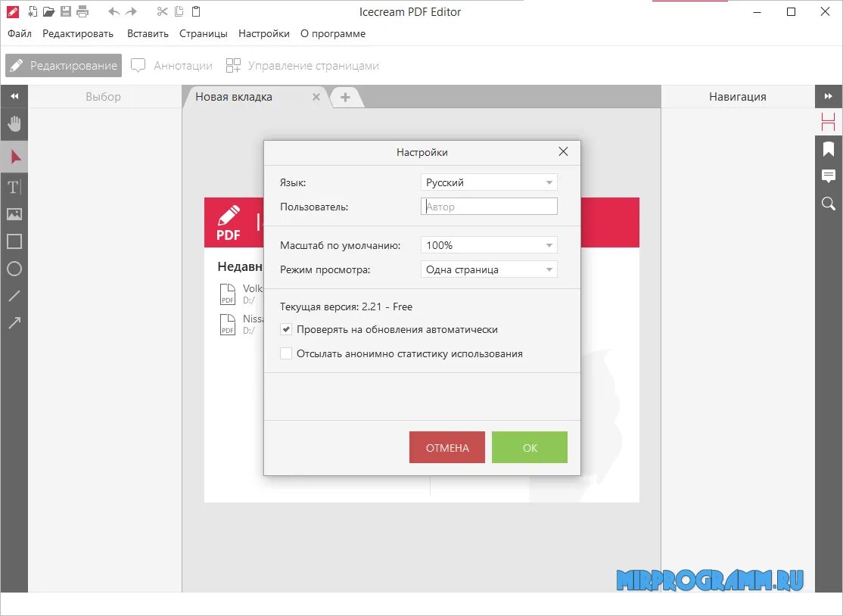This screenshot has width=843, height=616.
Task: Click the print icon
Action: pos(82,11)
